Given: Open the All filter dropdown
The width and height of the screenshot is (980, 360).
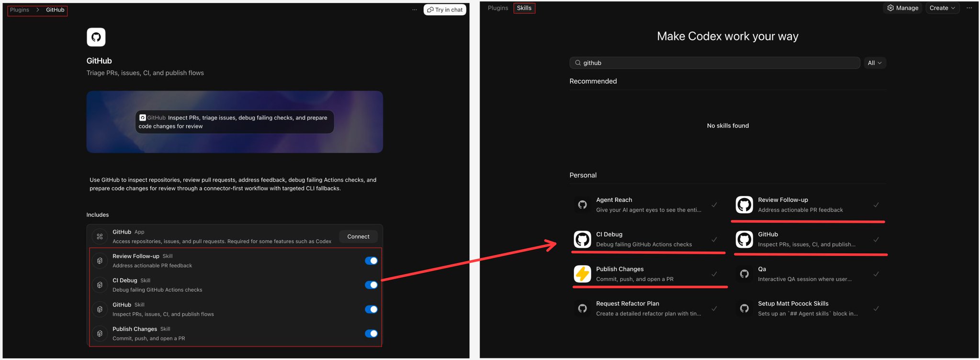Looking at the screenshot, I should 875,63.
